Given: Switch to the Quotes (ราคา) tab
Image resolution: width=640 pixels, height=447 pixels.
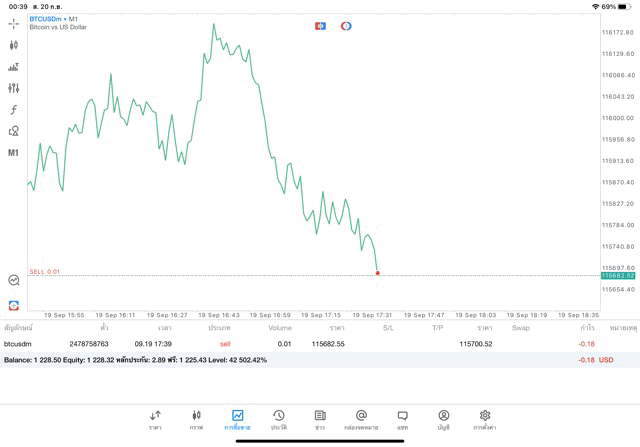Looking at the screenshot, I should point(155,419).
